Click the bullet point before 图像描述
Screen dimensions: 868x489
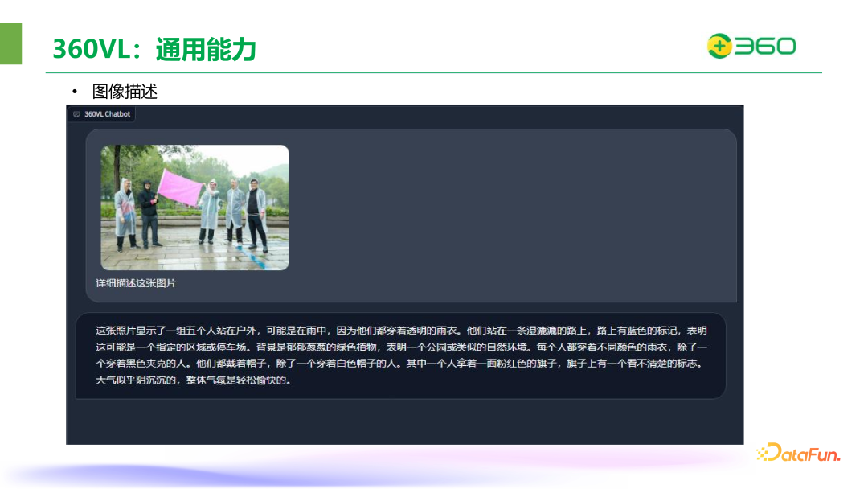[76, 92]
